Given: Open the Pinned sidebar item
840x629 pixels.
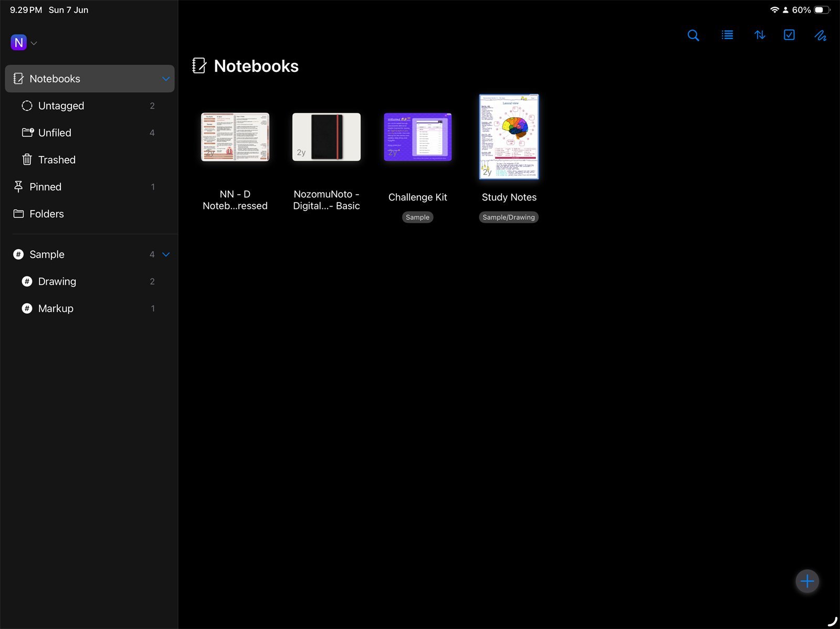Looking at the screenshot, I should [90, 187].
